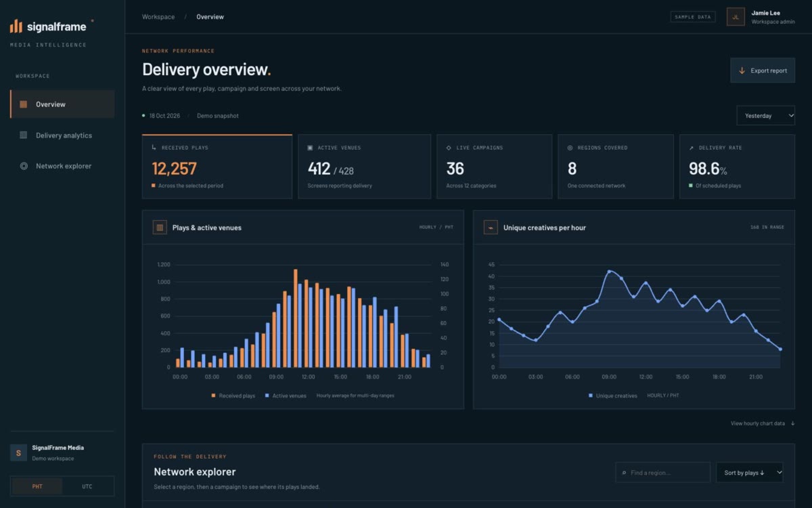Click the Network explorer section heading
812x508 pixels.
point(195,472)
